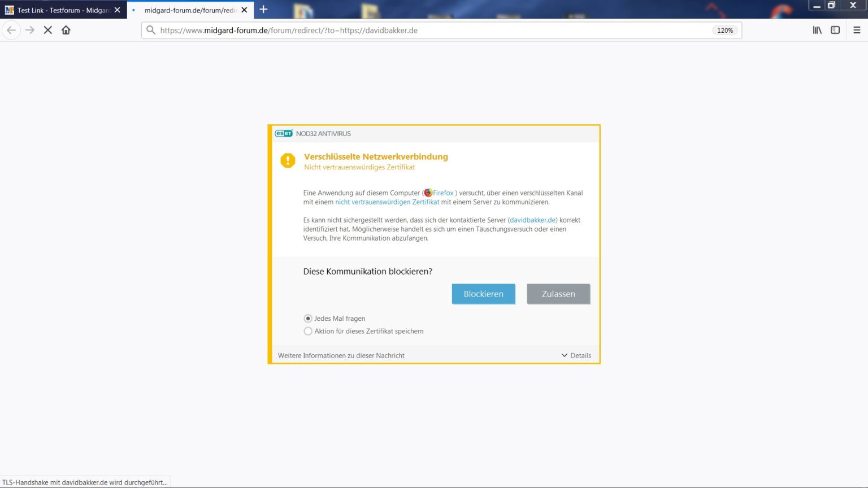
Task: Close the Firefox window
Action: [x=853, y=5]
